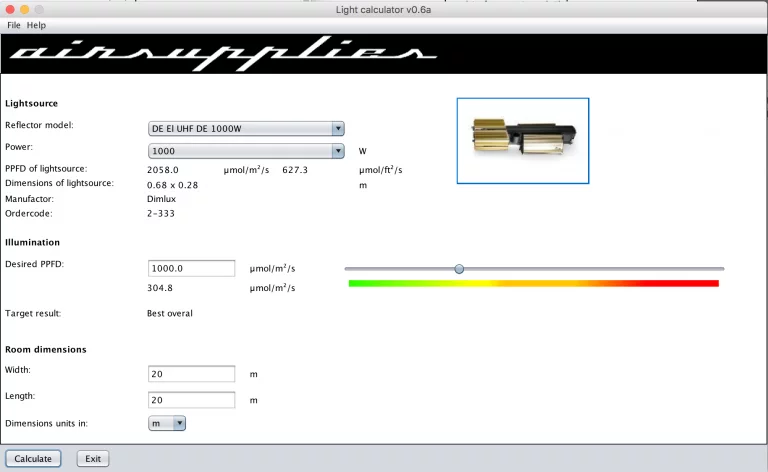Minimize the window with the yellow button
This screenshot has height=472, width=768.
point(25,9)
